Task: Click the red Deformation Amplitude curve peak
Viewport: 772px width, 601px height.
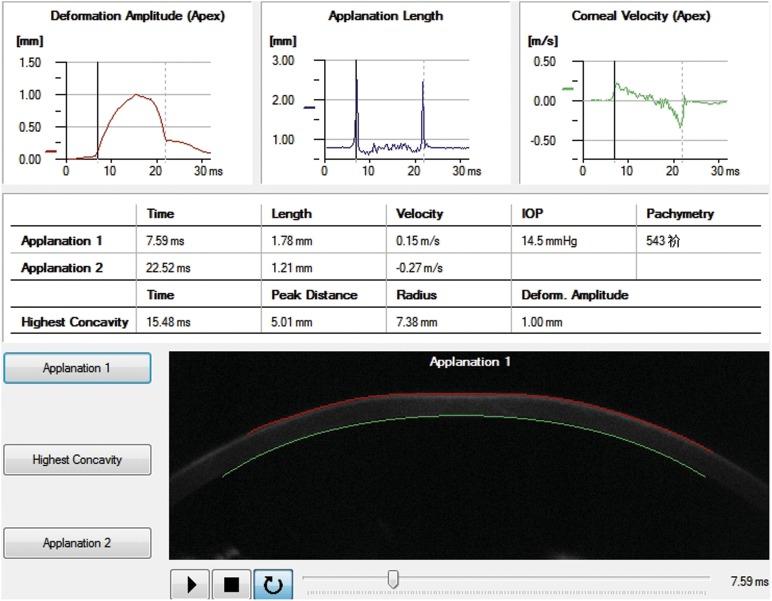Action: (138, 96)
